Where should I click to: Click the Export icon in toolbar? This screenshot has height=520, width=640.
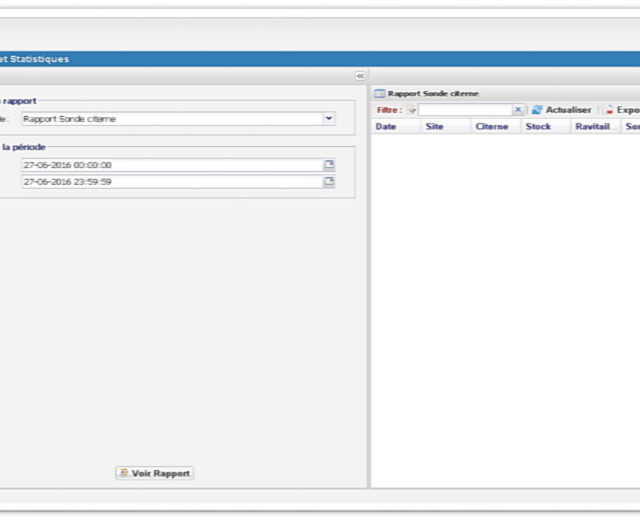608,110
